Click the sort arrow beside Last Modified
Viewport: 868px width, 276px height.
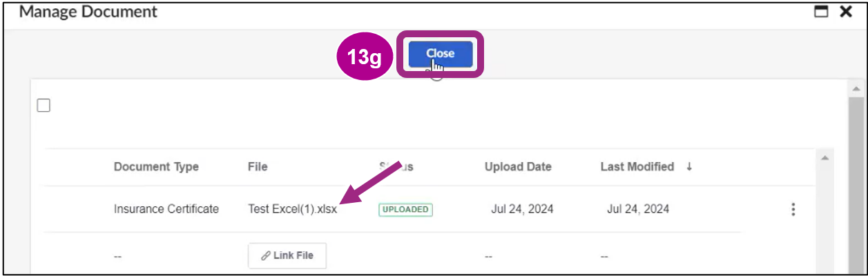click(689, 167)
